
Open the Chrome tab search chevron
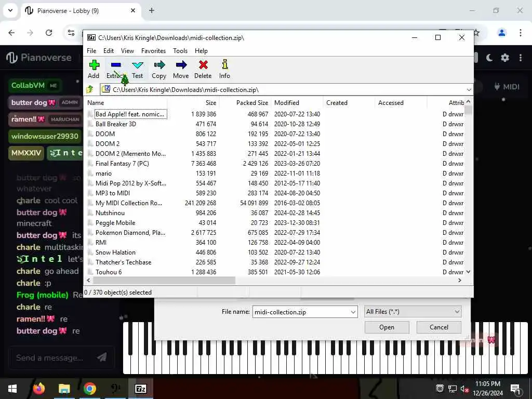[x=10, y=10]
